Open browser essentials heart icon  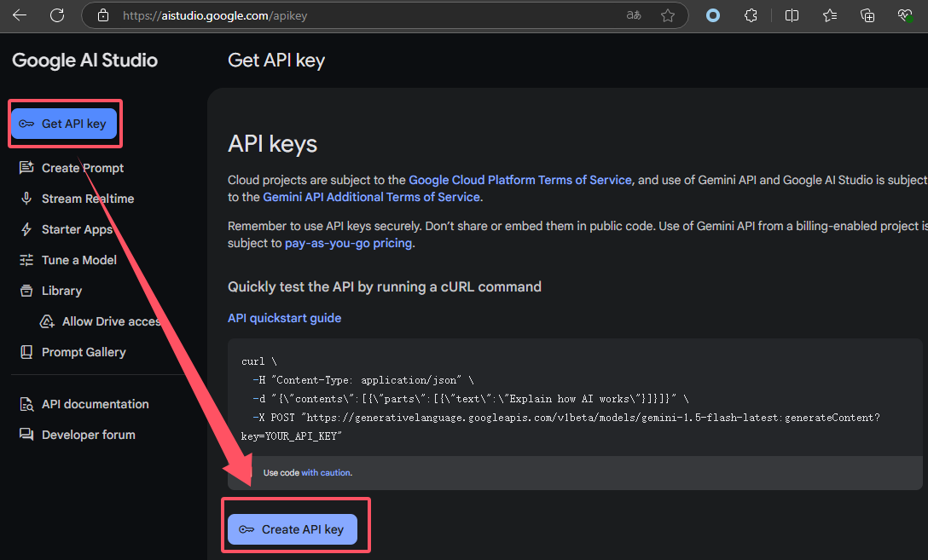[x=905, y=15]
